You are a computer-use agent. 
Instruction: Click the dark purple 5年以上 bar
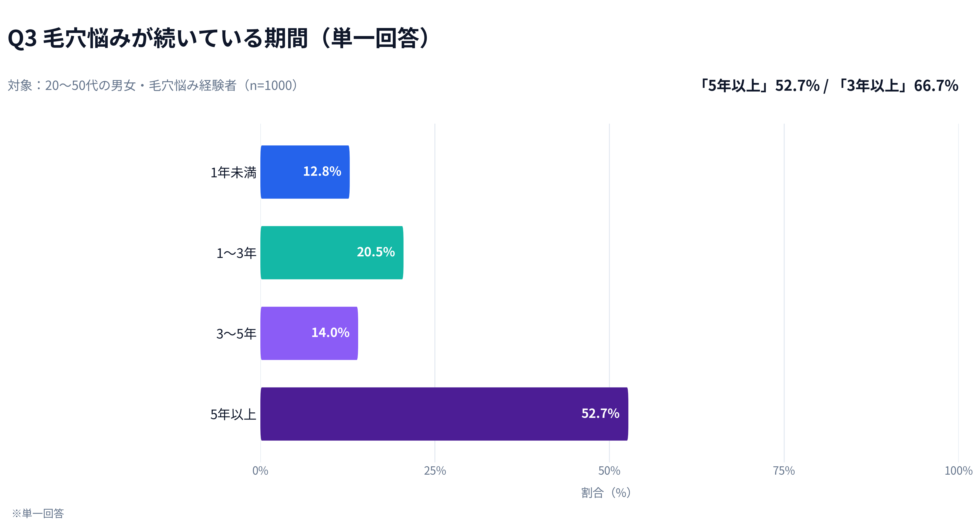click(444, 414)
